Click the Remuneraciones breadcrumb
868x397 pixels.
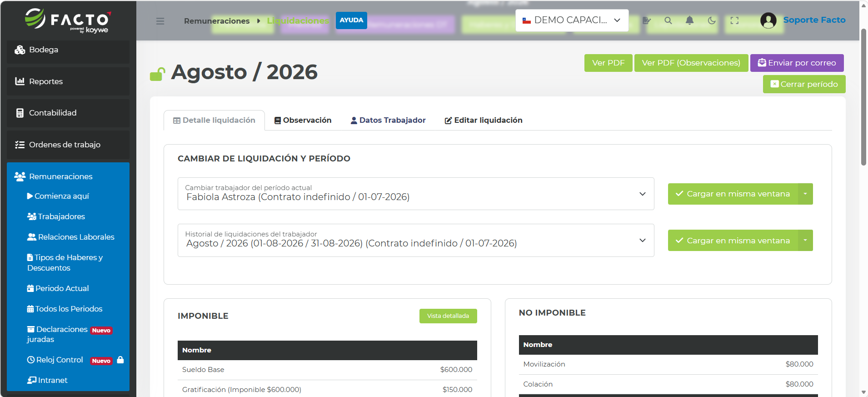pyautogui.click(x=217, y=21)
